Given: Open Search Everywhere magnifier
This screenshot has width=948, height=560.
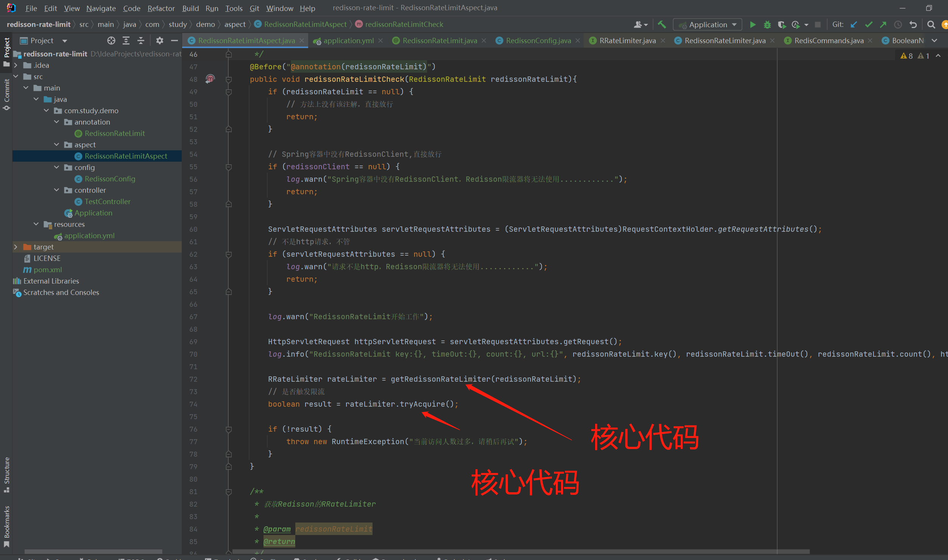Looking at the screenshot, I should (931, 25).
